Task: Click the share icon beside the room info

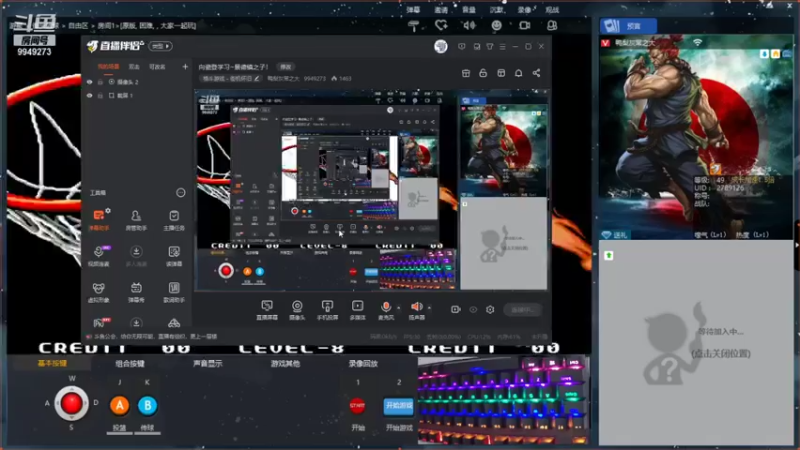Action: 536,73
